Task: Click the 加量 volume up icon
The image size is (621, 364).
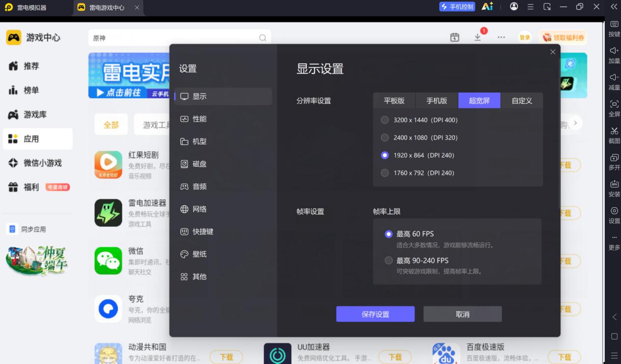Action: (x=614, y=50)
